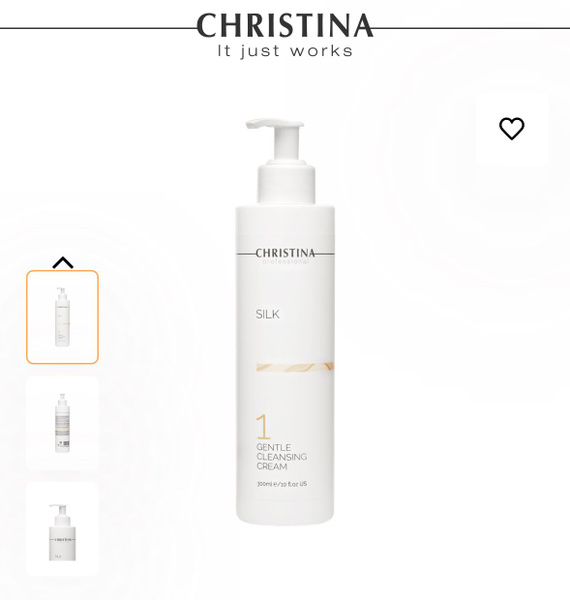Click the 300ml volume text on bottle
Screen dimensions: 570x600
(x=282, y=484)
